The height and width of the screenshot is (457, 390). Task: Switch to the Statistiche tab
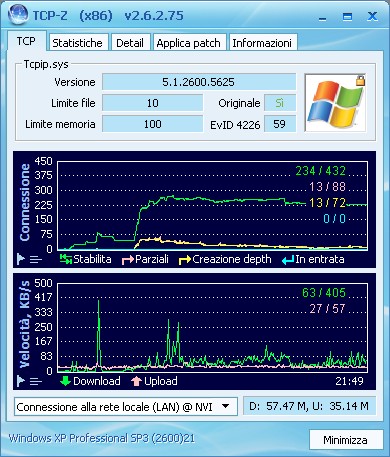tap(79, 42)
